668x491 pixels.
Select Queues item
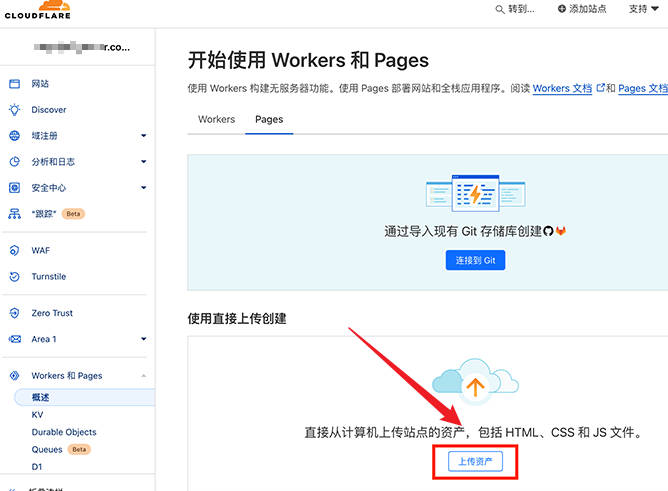(x=47, y=450)
